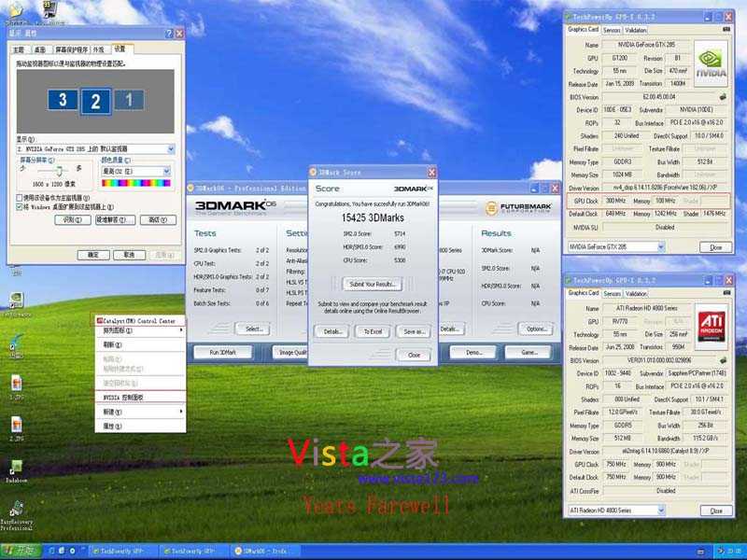
Task: Open the NVIDIA GeForce GTX 285 card dropdown
Action: [661, 246]
